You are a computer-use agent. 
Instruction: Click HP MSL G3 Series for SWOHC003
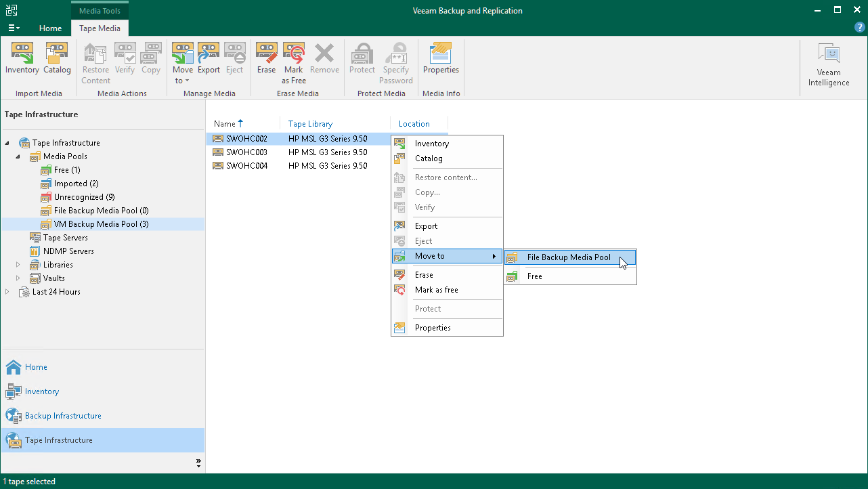pos(328,152)
